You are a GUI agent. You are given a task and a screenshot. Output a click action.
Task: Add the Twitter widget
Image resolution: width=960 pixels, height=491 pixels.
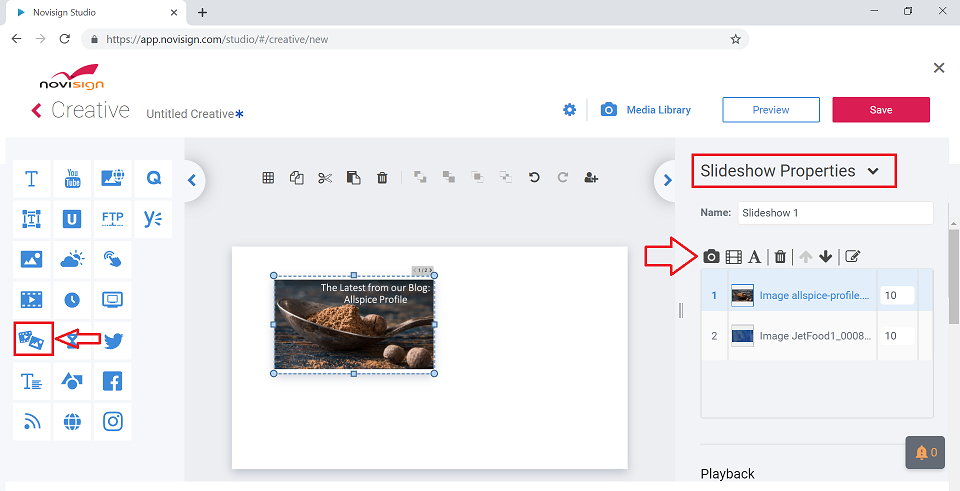tap(113, 340)
